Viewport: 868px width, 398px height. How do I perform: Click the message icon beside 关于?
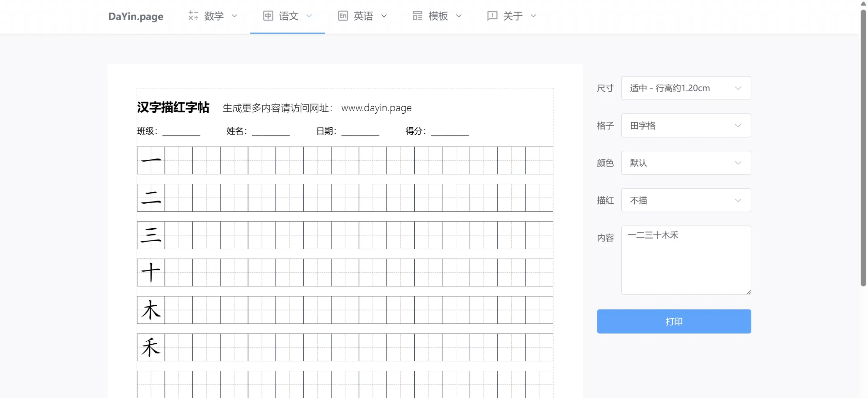click(492, 16)
